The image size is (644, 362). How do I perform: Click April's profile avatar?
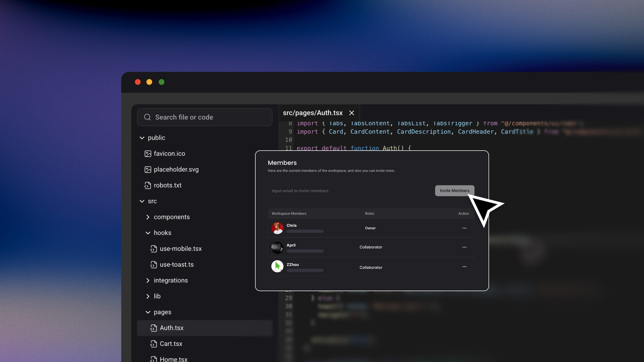[277, 248]
